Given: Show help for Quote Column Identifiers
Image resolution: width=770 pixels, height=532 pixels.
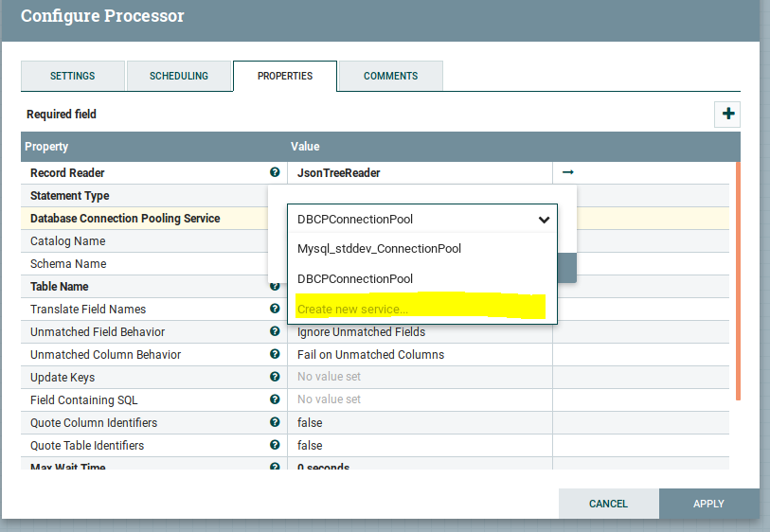Looking at the screenshot, I should 275,423.
